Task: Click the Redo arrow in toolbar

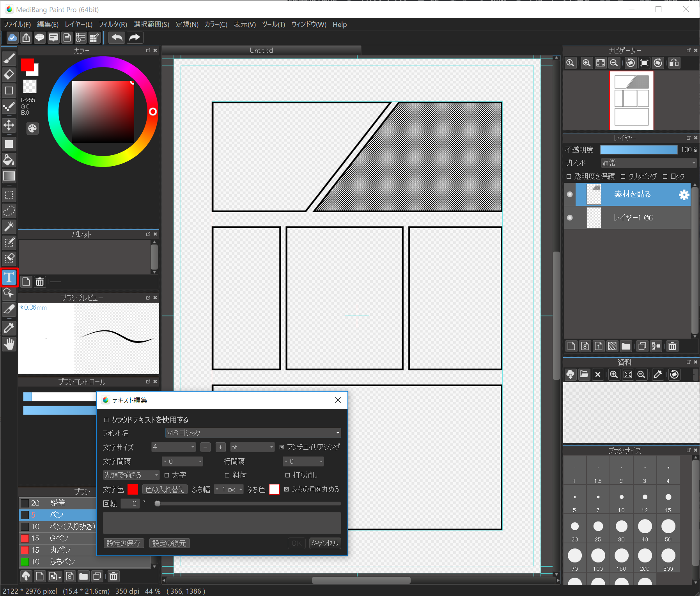Action: [135, 37]
